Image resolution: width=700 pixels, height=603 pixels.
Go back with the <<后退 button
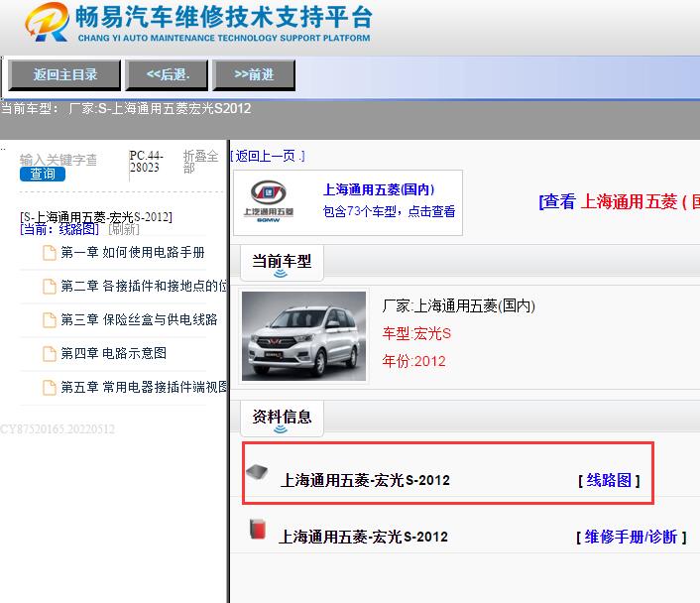(168, 75)
